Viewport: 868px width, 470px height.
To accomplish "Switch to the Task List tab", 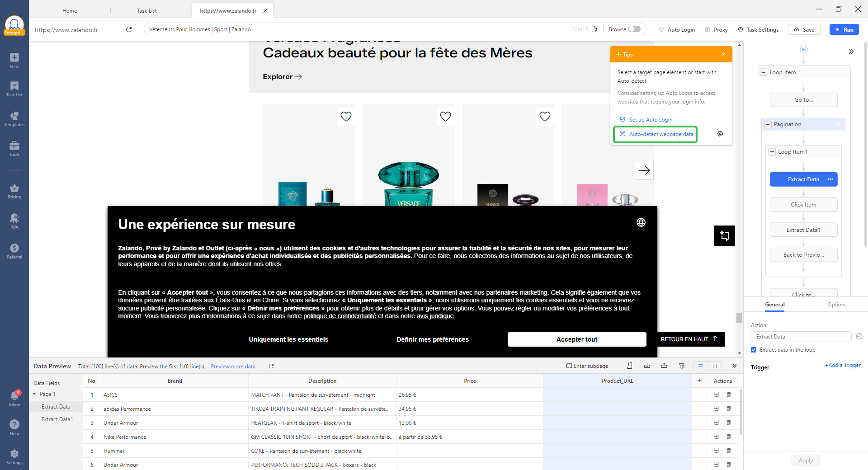I will [x=147, y=10].
